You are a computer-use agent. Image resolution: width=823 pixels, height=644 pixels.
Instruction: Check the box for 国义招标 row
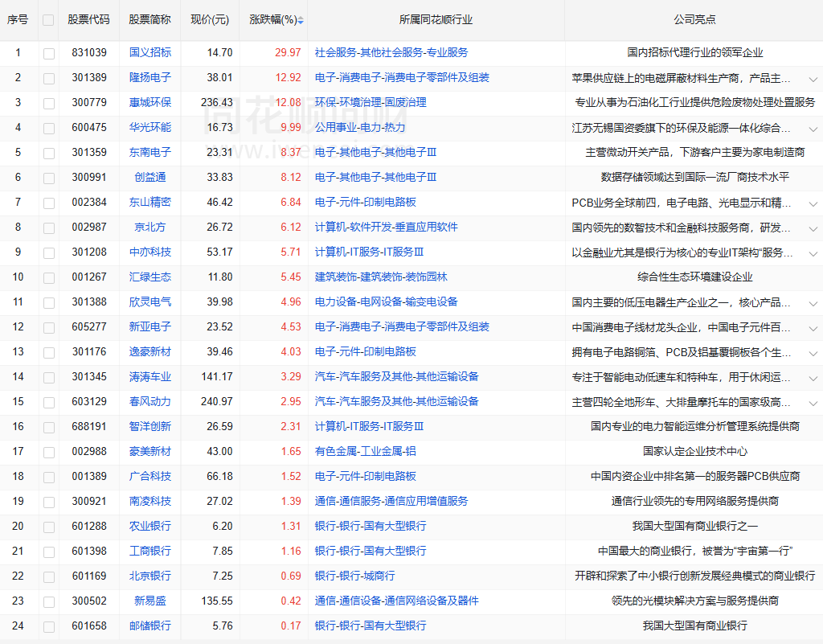49,54
